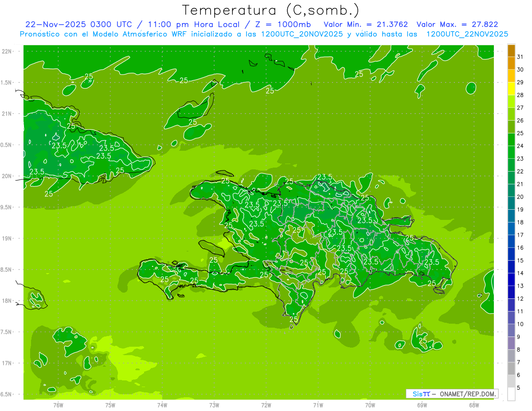This screenshot has height=411, width=532.
Task: Click the legend swatch between 30 and 31
Action: point(511,63)
